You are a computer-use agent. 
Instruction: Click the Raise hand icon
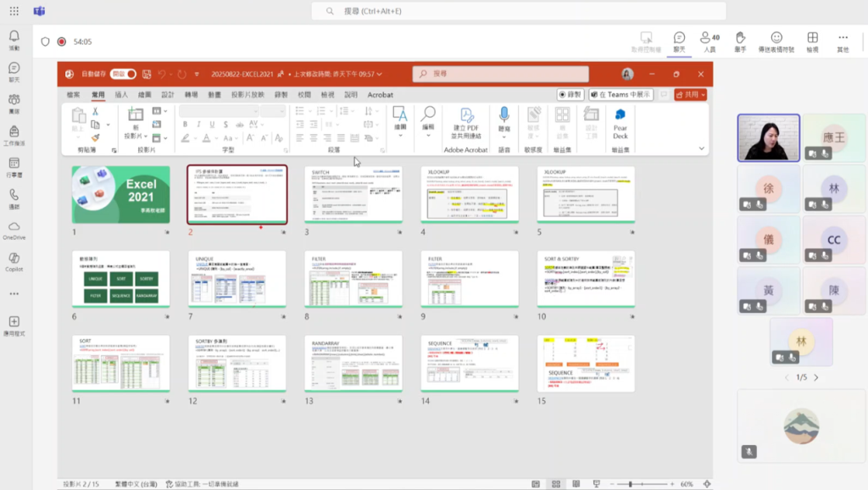[740, 41]
